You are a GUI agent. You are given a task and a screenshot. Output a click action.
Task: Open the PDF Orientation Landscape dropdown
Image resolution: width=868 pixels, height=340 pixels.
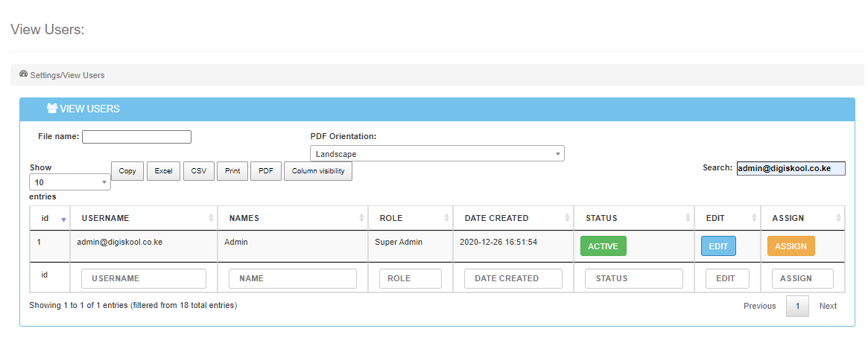click(437, 153)
